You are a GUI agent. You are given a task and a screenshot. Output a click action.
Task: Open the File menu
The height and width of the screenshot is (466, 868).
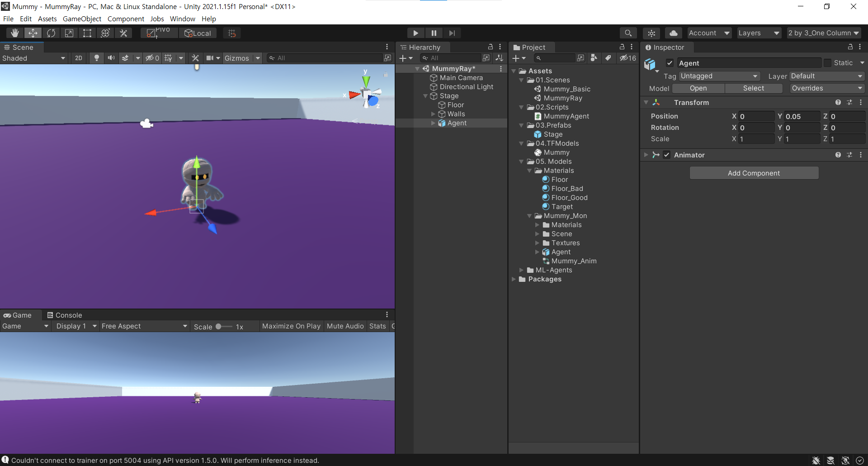click(8, 19)
